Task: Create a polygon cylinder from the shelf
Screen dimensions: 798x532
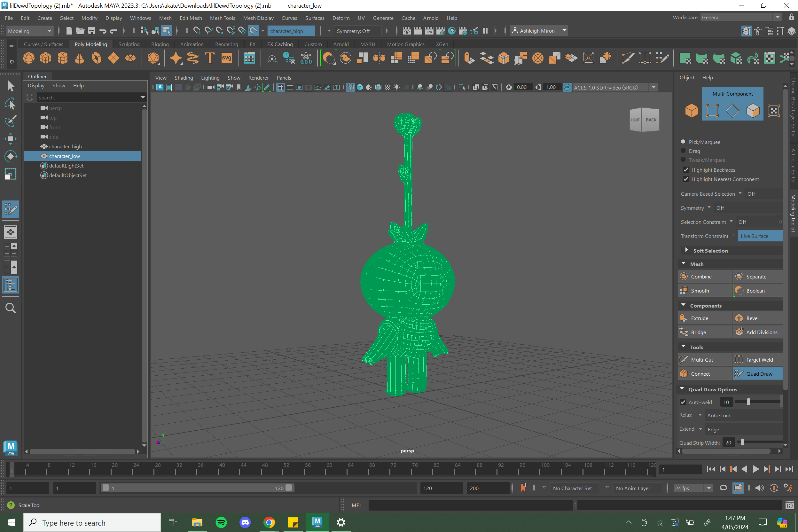Action: pyautogui.click(x=62, y=58)
